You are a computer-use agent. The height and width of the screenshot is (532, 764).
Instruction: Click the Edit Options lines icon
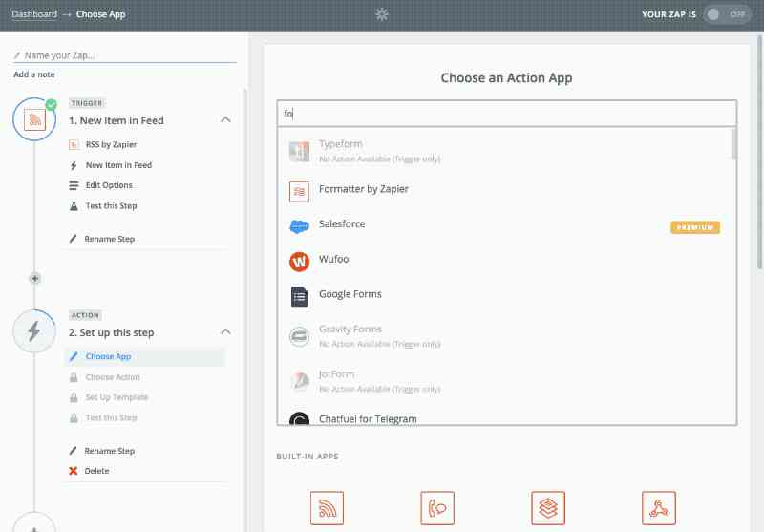(74, 185)
